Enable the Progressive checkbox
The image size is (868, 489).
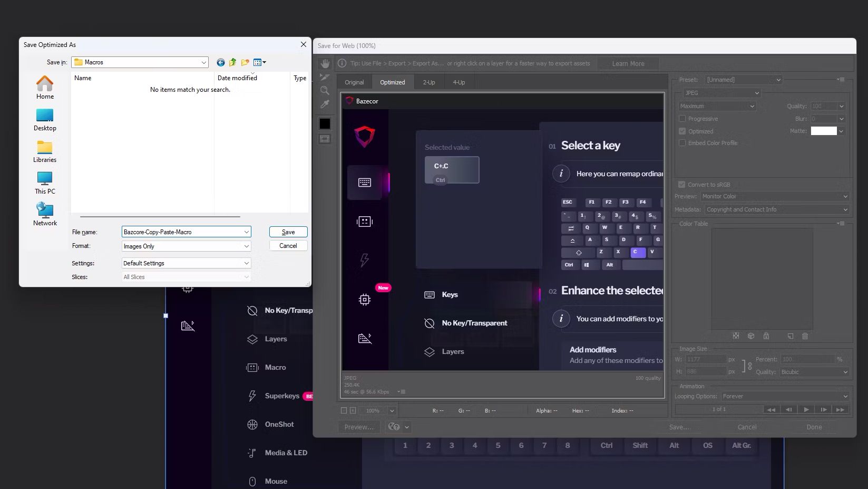[682, 119]
